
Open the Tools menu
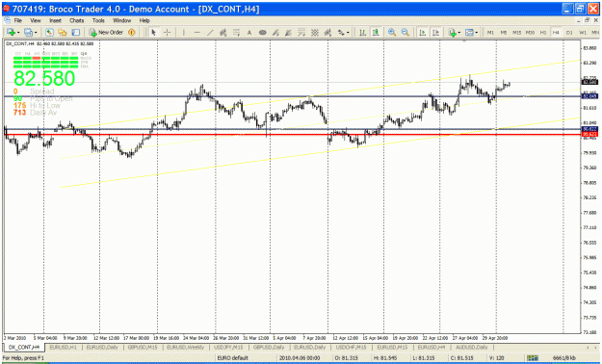(98, 20)
